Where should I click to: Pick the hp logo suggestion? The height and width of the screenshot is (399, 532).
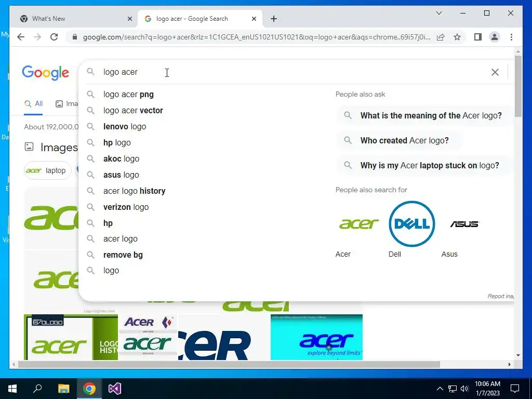(x=117, y=142)
